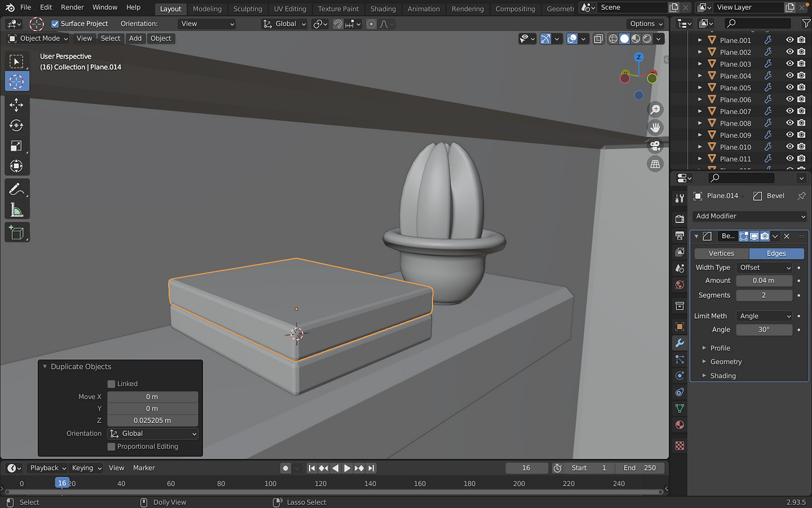
Task: Open the Global transform orientation dropdown
Action: 285,23
